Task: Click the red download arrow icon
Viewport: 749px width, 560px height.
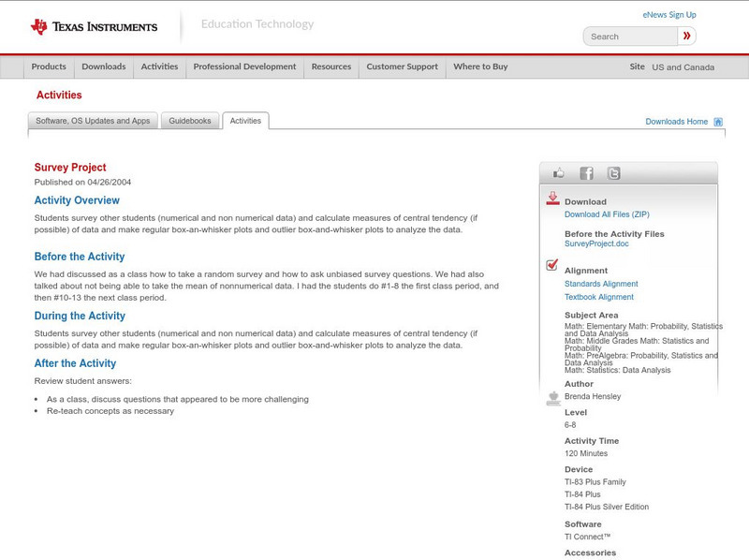Action: [x=552, y=199]
